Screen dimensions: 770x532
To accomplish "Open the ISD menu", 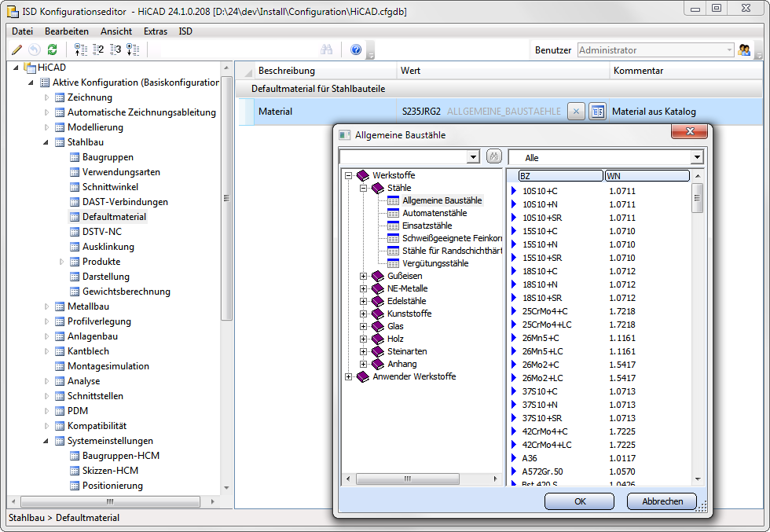I will tap(185, 31).
